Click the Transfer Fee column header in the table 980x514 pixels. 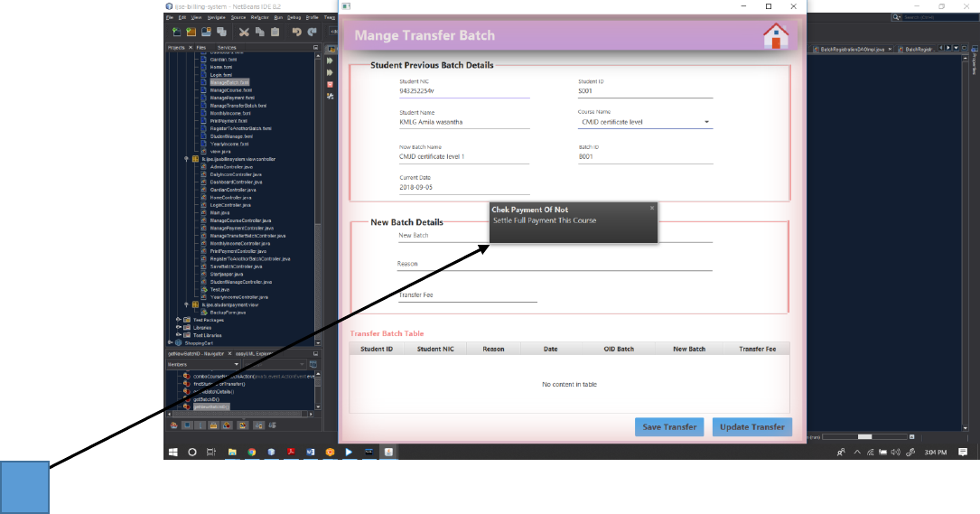pos(757,349)
